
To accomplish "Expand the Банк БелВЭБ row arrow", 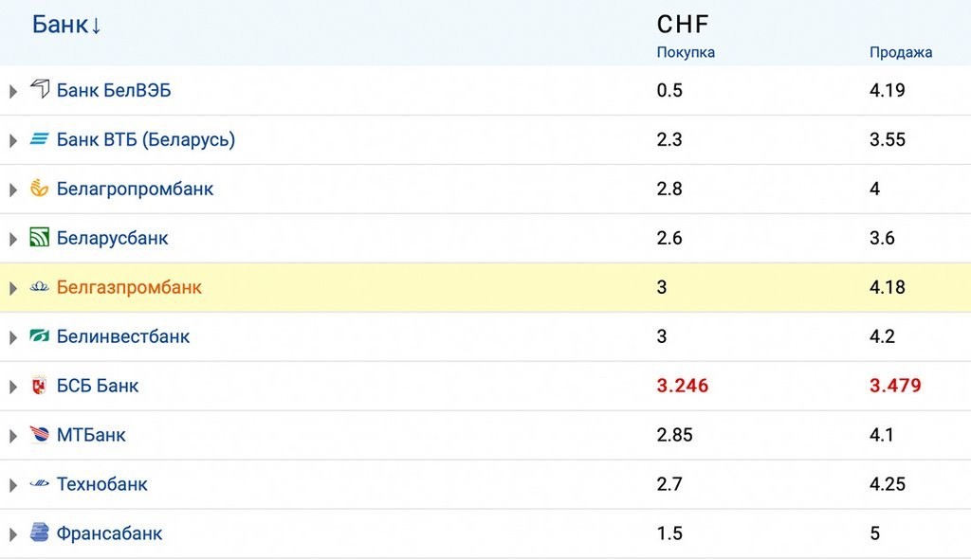I will click(13, 91).
